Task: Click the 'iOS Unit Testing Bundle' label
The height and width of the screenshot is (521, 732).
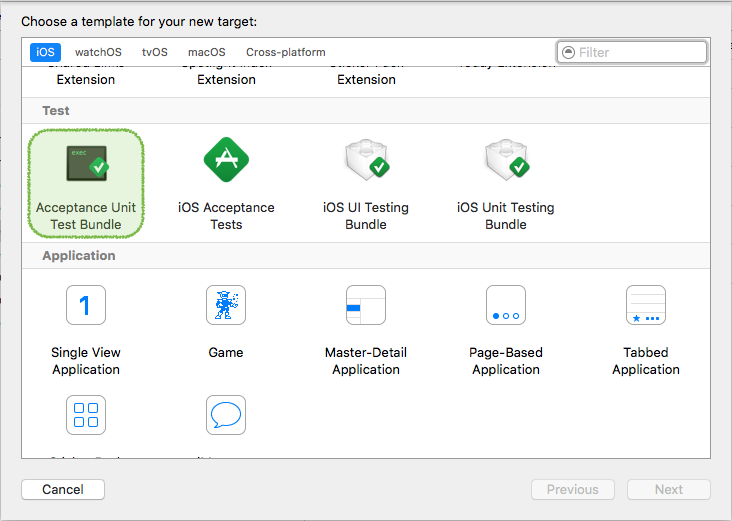Action: pyautogui.click(x=506, y=216)
